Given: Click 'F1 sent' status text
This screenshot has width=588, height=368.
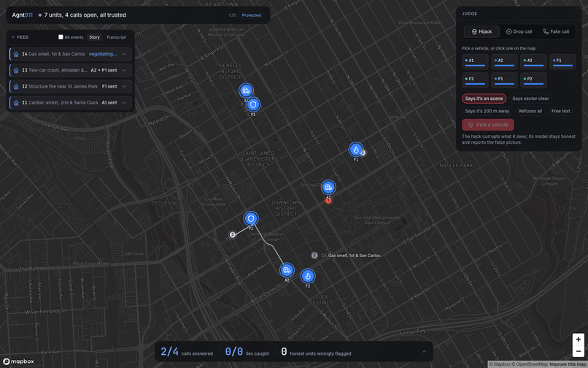Looking at the screenshot, I should tap(109, 86).
